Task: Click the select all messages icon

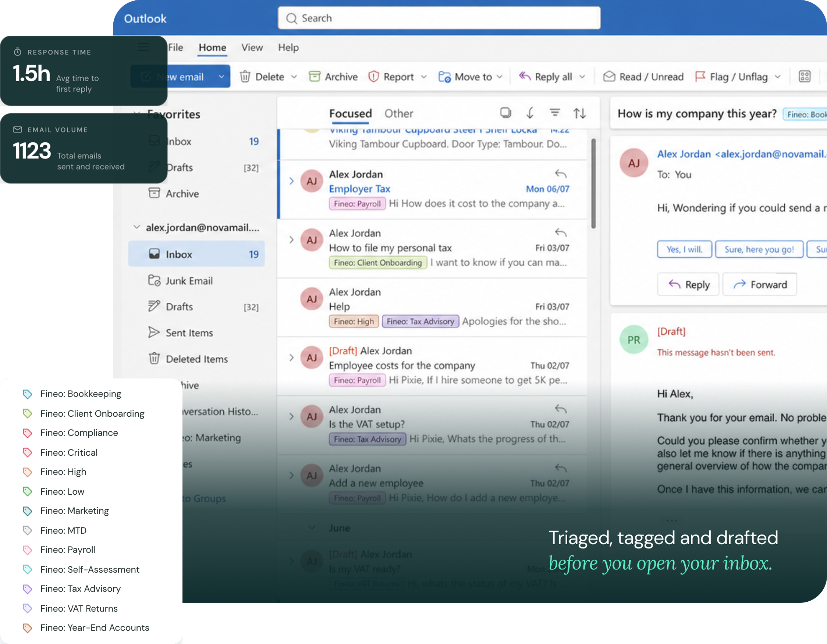Action: pyautogui.click(x=505, y=113)
